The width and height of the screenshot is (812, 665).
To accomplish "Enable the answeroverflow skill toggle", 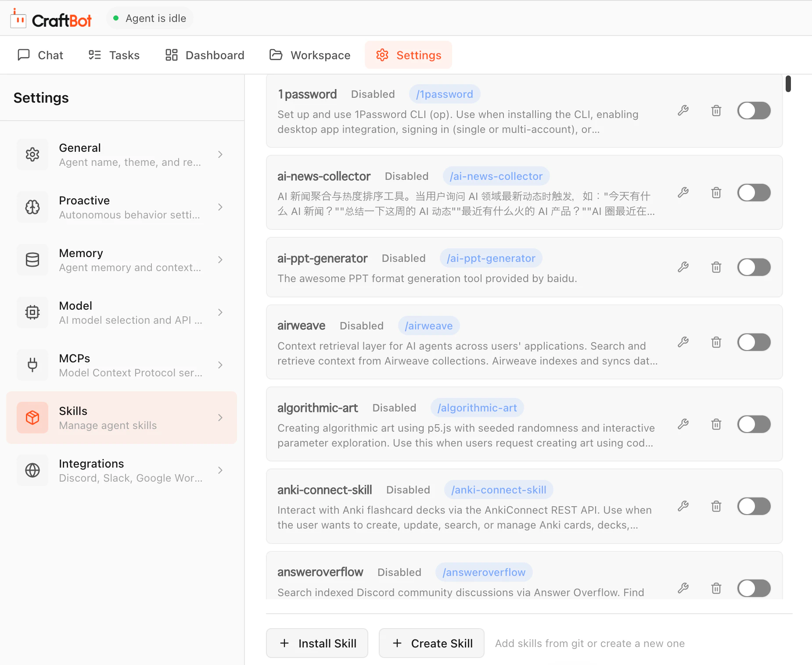I will pyautogui.click(x=754, y=588).
